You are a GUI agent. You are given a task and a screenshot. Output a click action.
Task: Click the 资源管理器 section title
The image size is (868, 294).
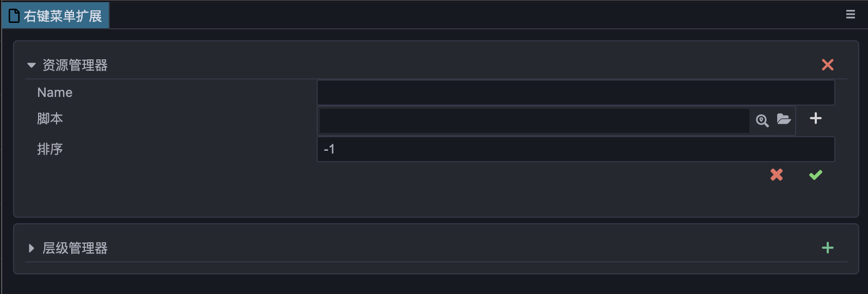[75, 65]
